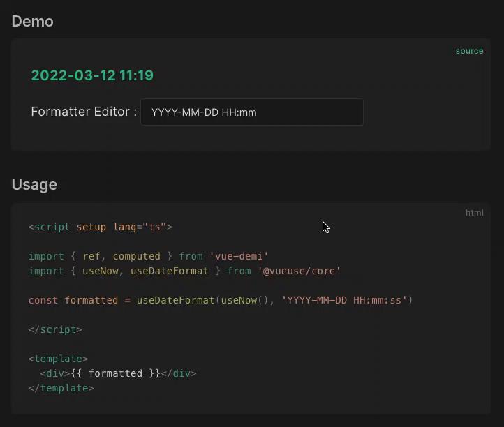This screenshot has height=427, width=504.
Task: Focus the Formatter Editor input field
Action: [252, 112]
